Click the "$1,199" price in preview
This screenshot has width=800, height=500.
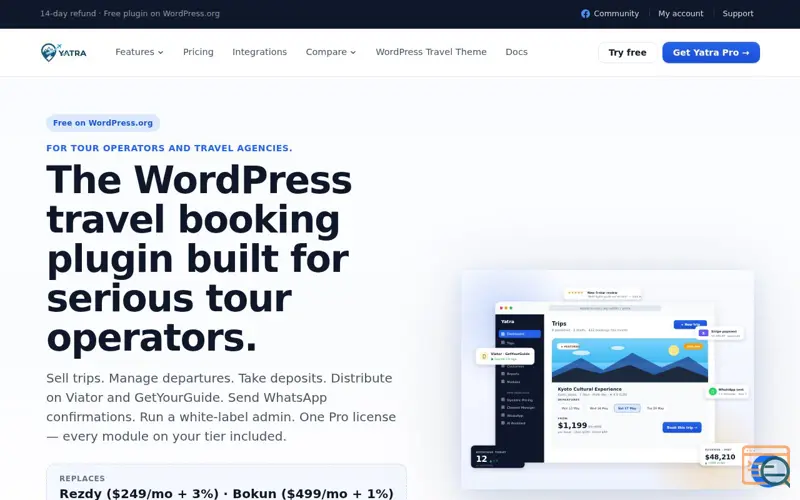[572, 425]
